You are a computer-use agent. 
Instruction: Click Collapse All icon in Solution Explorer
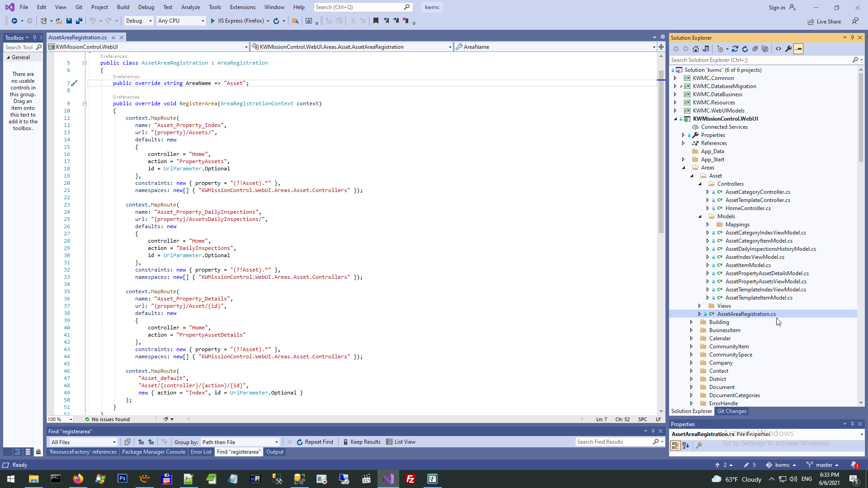click(755, 49)
